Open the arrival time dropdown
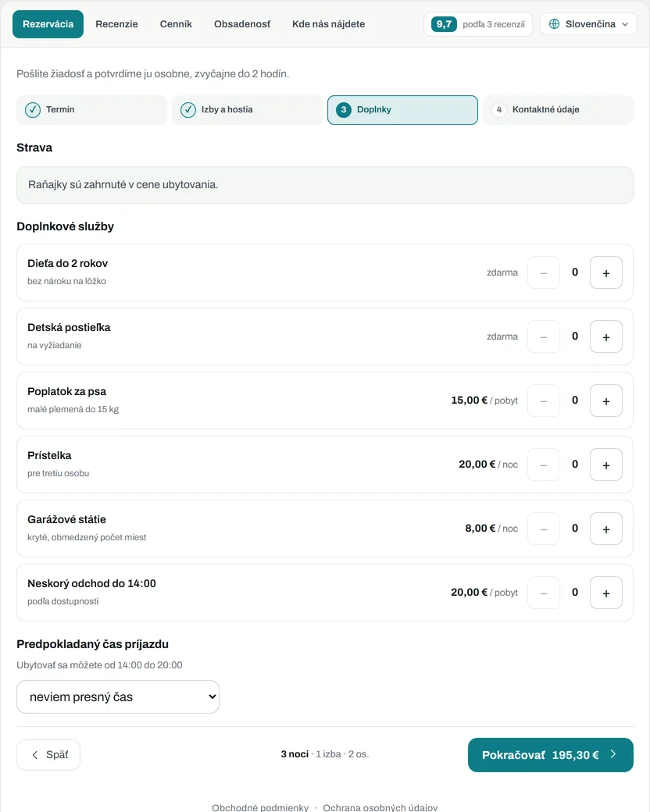 point(118,697)
